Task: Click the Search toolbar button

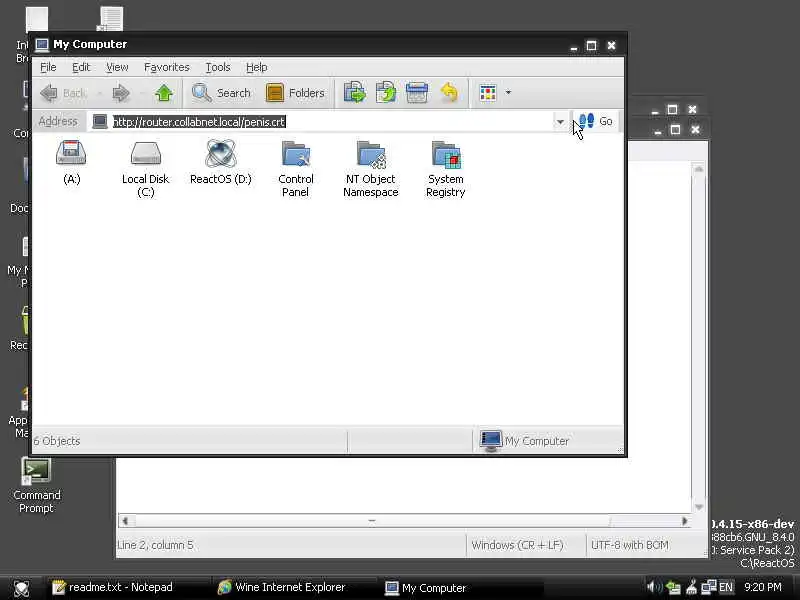Action: point(221,93)
